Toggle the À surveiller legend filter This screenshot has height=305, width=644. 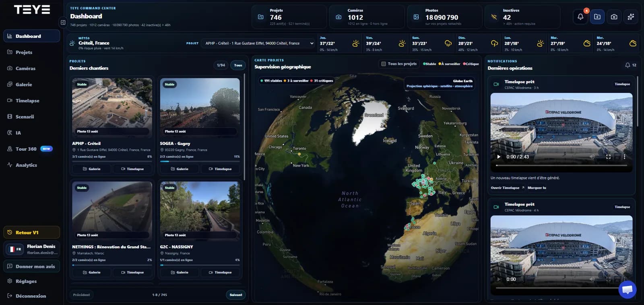(449, 64)
